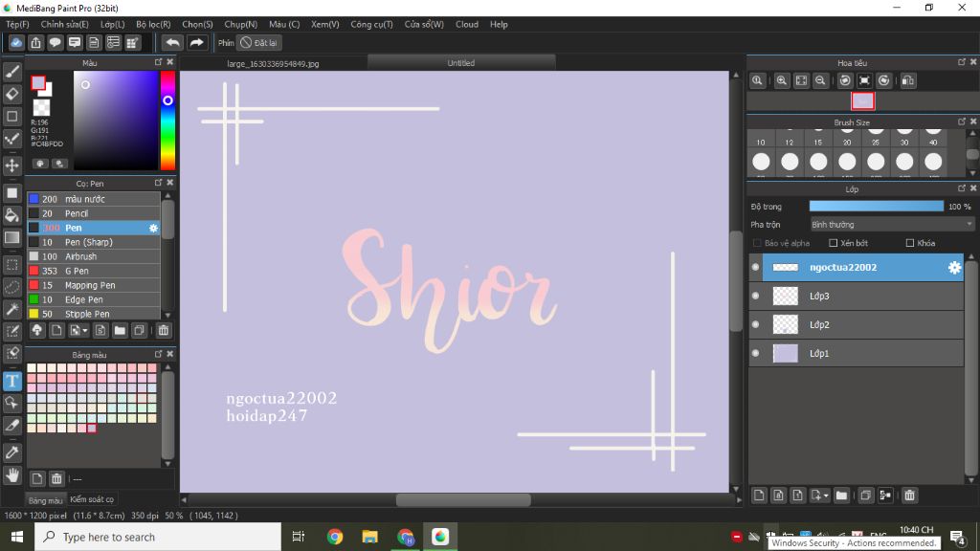Image resolution: width=980 pixels, height=551 pixels.
Task: Select the màu nước brush
Action: pos(94,199)
